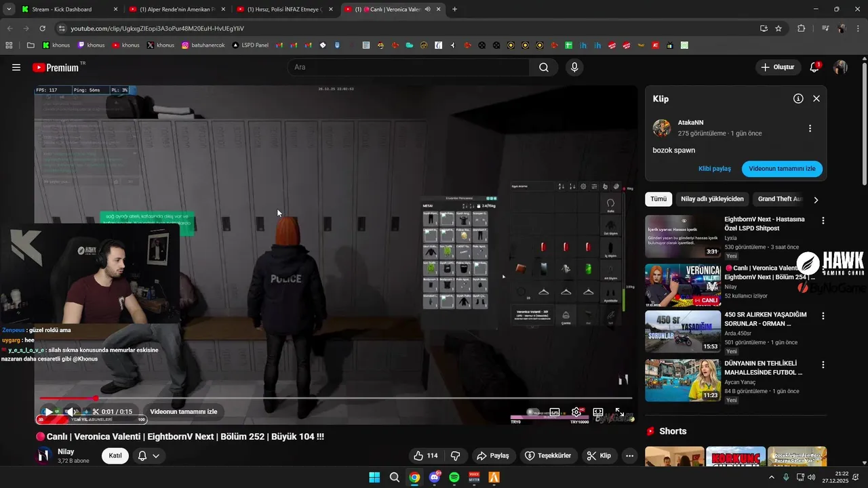The width and height of the screenshot is (868, 488).
Task: Go to the YouTube Premium home logo
Action: coord(56,67)
